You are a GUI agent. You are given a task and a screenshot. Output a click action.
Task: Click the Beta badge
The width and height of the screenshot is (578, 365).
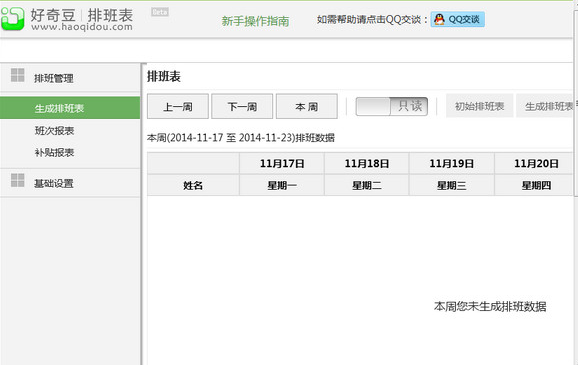click(x=160, y=12)
